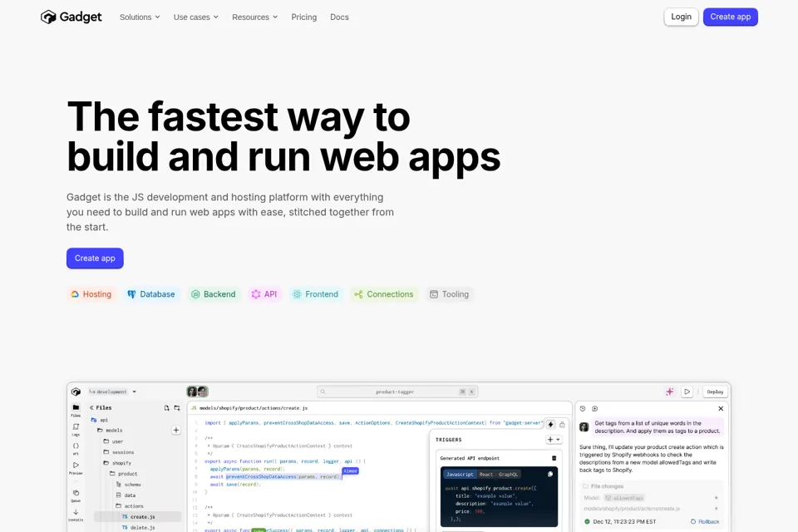This screenshot has width=798, height=532.
Task: Switch to the GraphQL code tab
Action: (508, 475)
